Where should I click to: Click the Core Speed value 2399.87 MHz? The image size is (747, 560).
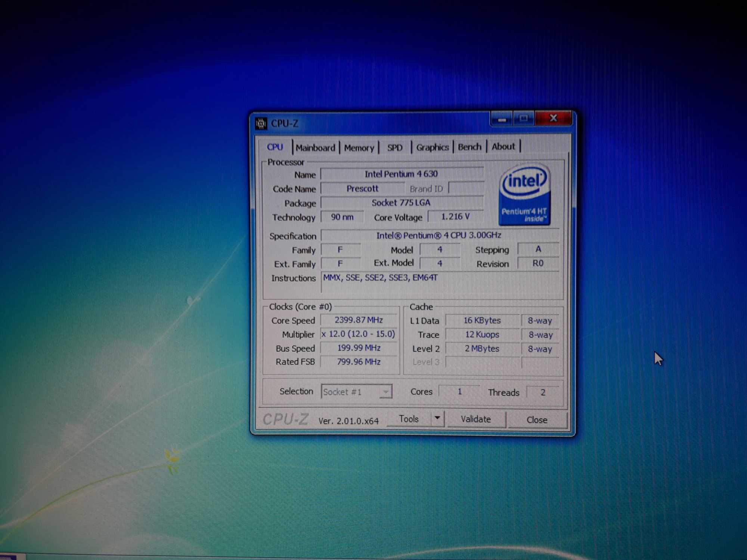click(359, 320)
